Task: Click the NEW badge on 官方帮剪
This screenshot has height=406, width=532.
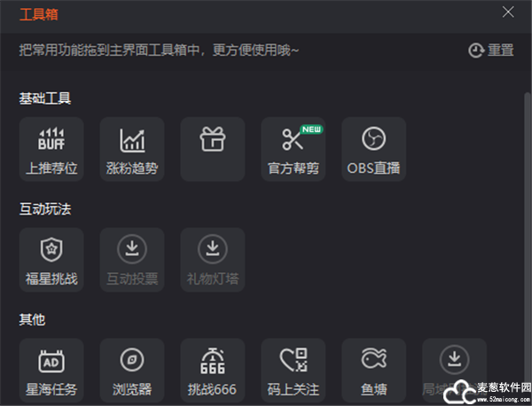Action: click(x=311, y=129)
